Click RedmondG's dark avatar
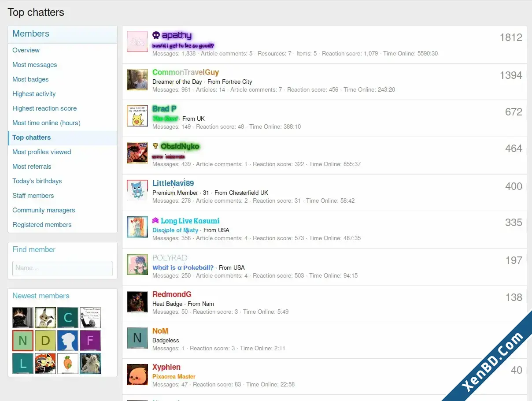 point(137,301)
